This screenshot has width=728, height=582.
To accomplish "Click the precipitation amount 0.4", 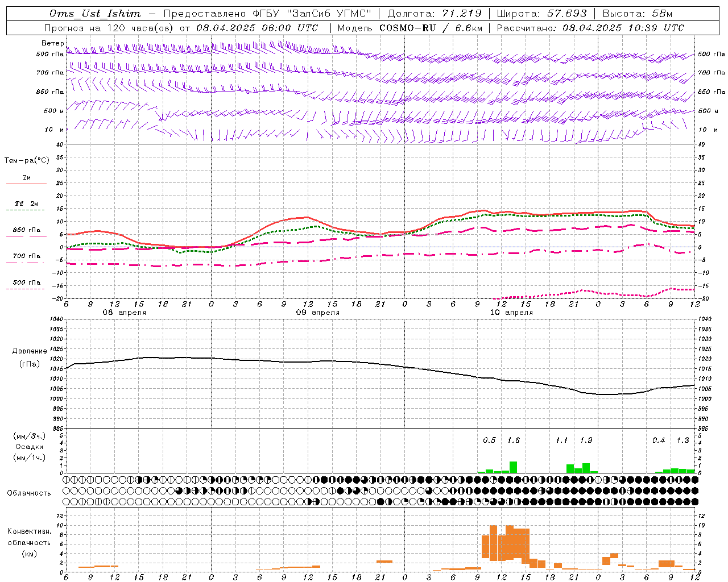I will click(x=659, y=440).
